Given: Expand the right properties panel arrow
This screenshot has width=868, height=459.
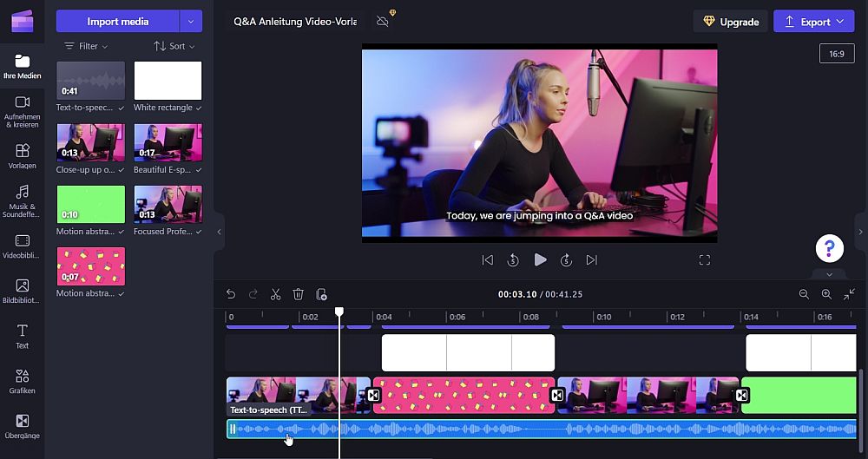Looking at the screenshot, I should (x=860, y=232).
